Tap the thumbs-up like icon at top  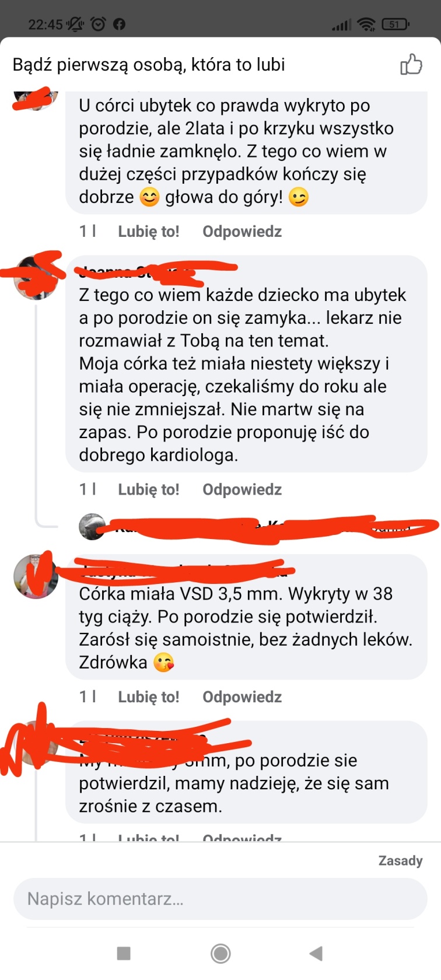point(411,64)
